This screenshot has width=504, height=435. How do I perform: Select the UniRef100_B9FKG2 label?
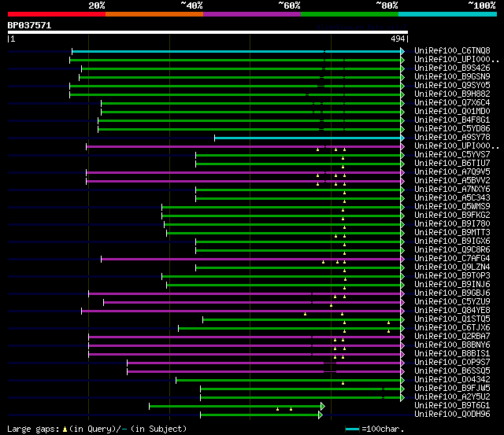pyautogui.click(x=452, y=216)
